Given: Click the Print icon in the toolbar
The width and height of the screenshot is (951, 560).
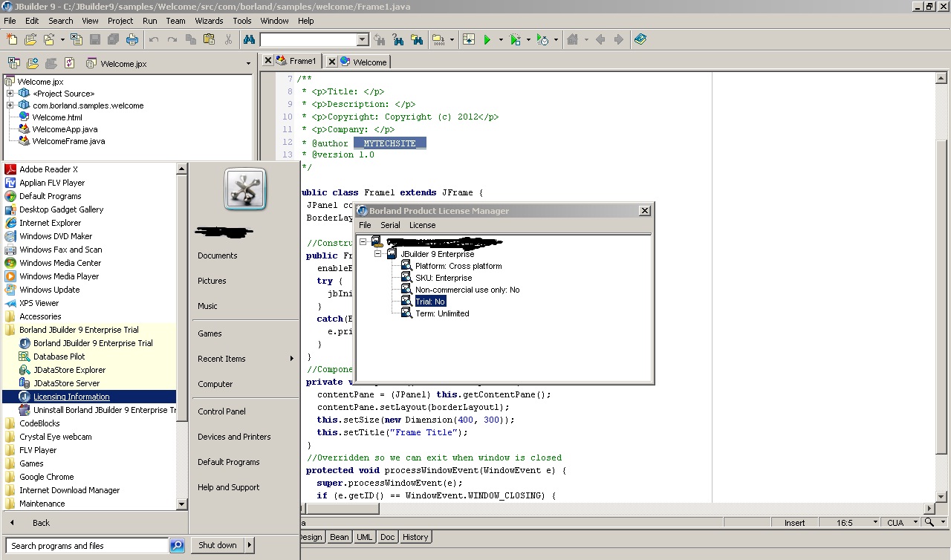Looking at the screenshot, I should (132, 39).
